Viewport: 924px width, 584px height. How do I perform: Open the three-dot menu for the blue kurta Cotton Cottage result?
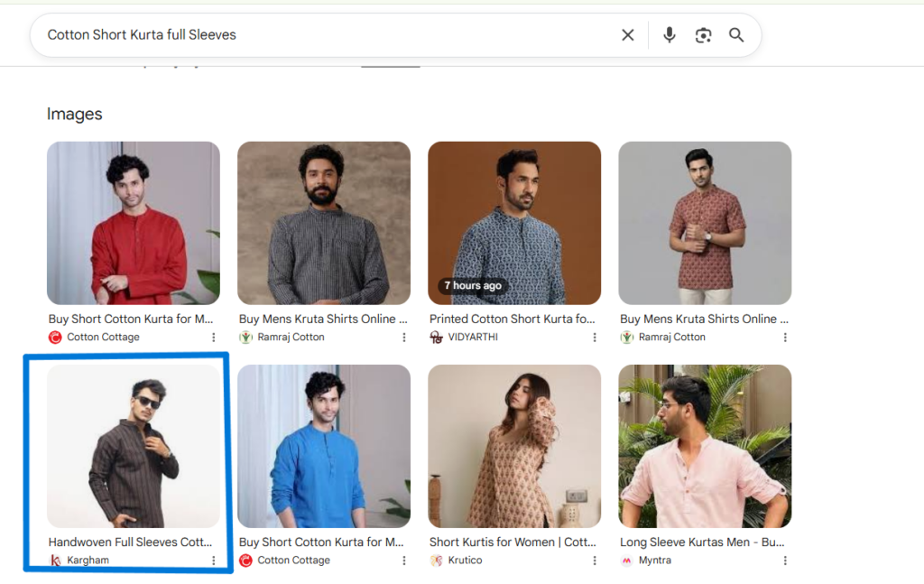pyautogui.click(x=403, y=561)
